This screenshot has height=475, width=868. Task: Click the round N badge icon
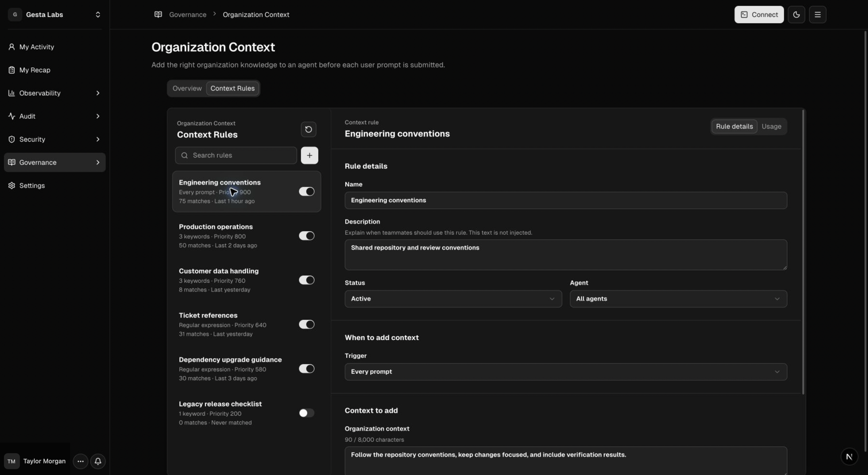click(x=849, y=457)
